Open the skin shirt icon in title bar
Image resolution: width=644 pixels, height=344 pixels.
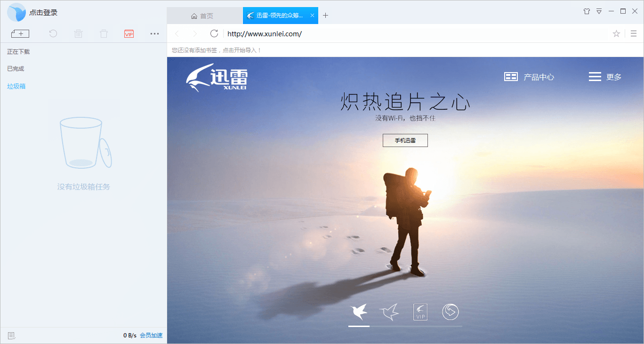point(587,11)
